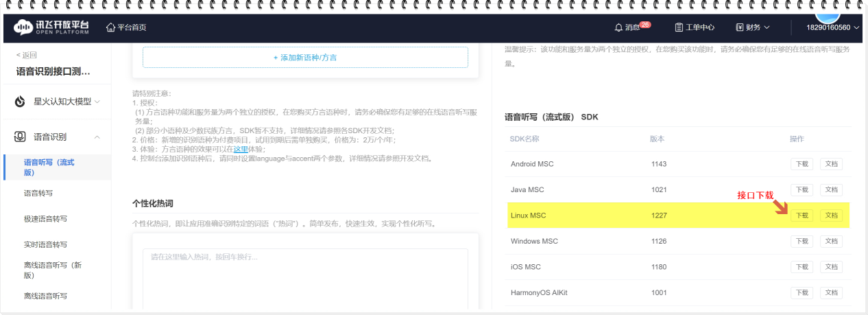Download the HarmonyOS AIKit SDK
Screen dimensions: 868x315
(x=801, y=292)
